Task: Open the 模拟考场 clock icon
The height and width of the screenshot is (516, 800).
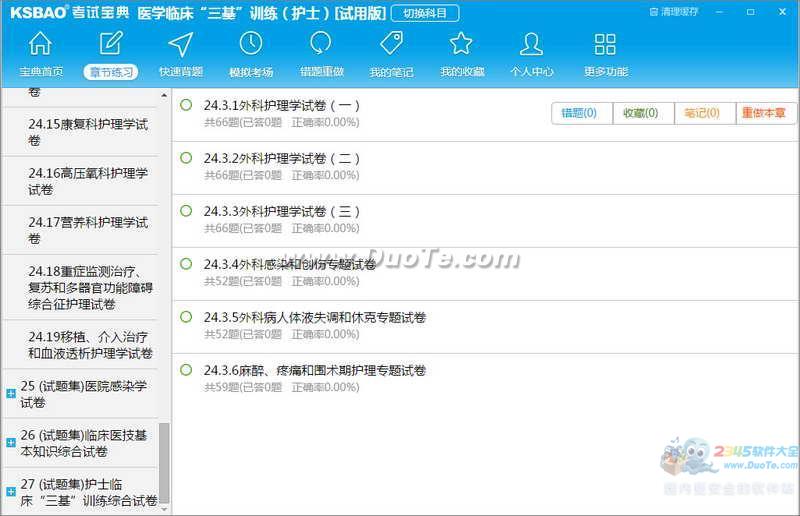Action: point(251,43)
